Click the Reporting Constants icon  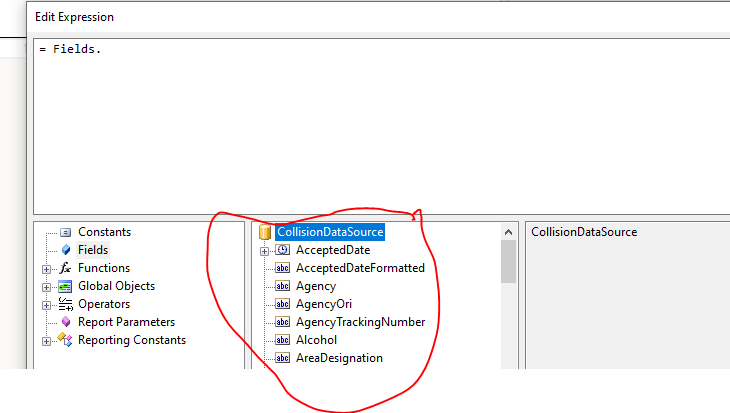65,340
